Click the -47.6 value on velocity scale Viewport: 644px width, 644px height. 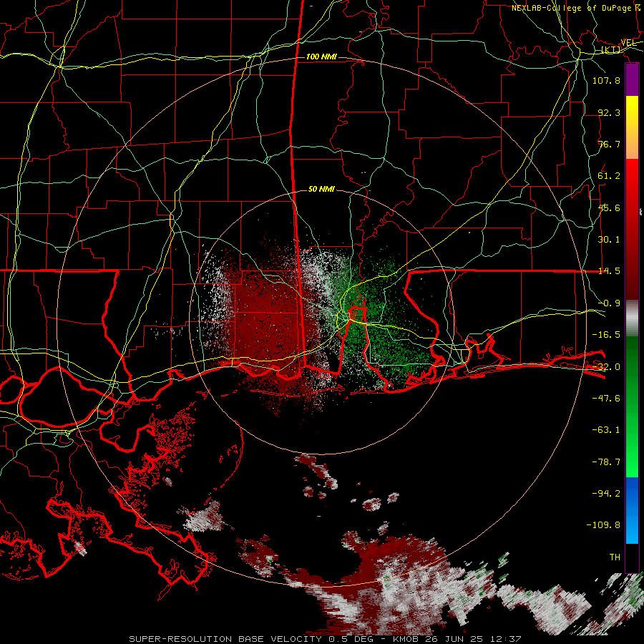[x=606, y=399]
